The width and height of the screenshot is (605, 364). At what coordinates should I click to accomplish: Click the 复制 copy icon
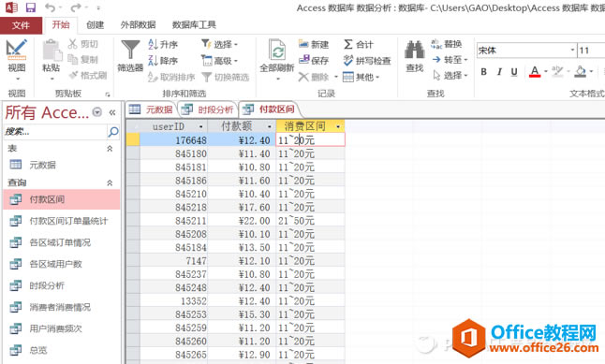[x=73, y=59]
